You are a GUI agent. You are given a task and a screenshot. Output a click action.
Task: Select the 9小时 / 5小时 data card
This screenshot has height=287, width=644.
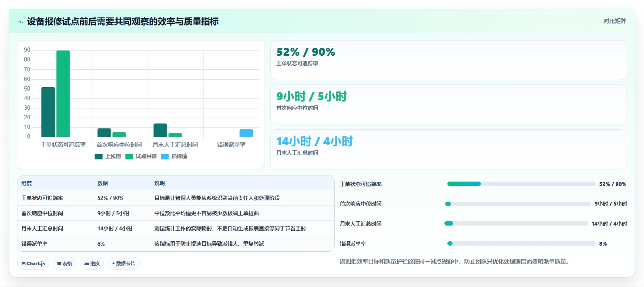449,105
